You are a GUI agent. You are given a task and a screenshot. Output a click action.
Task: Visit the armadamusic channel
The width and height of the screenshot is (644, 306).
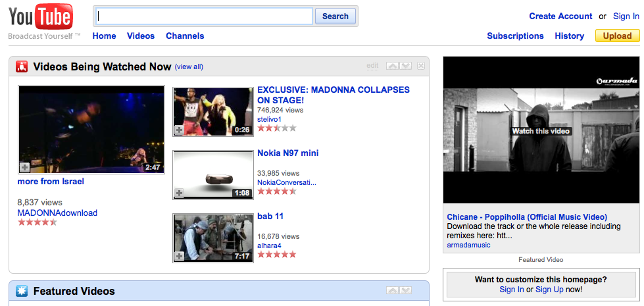click(x=468, y=245)
